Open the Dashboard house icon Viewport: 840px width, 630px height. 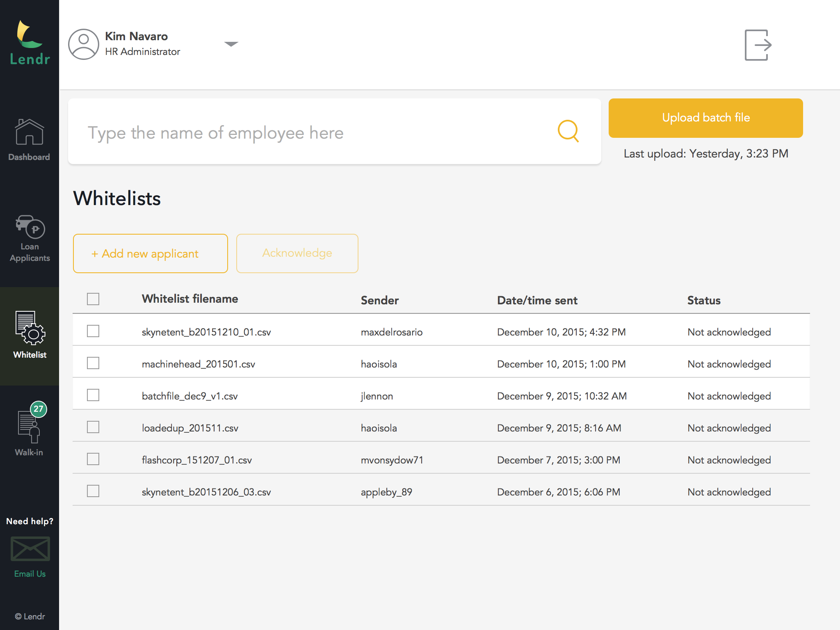click(29, 132)
